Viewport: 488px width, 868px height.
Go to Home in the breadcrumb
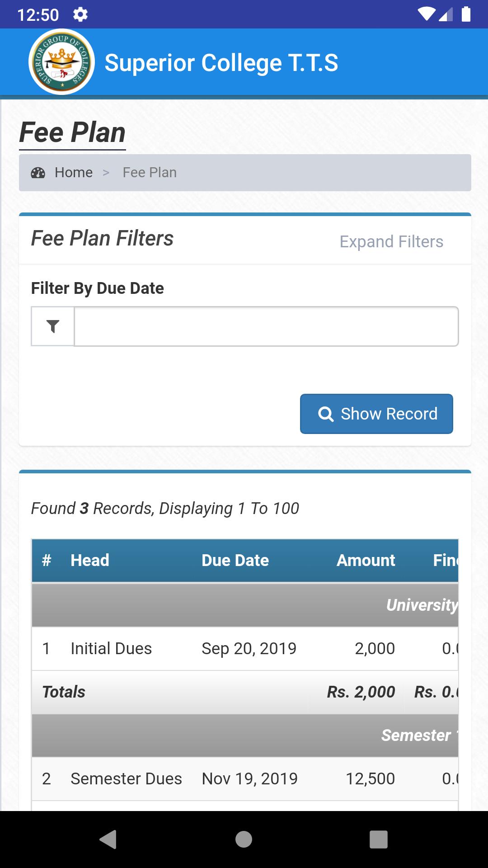point(74,173)
